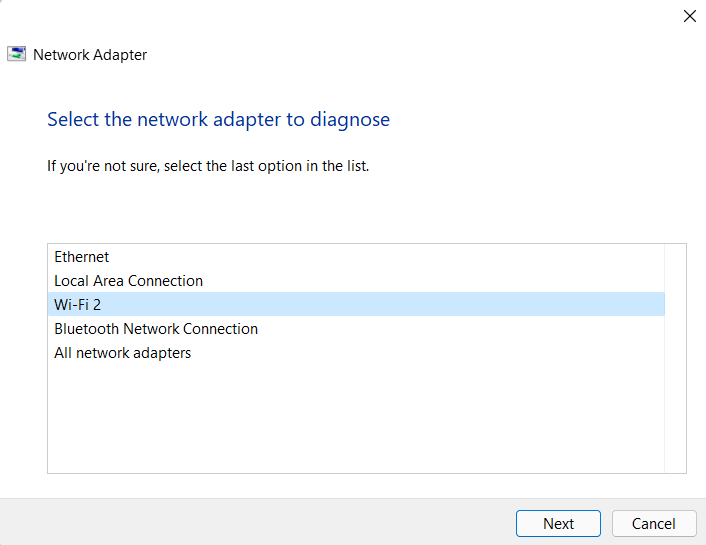This screenshot has width=706, height=545.
Task: Click the heading Select the network adapter to diagnose
Action: coord(218,120)
